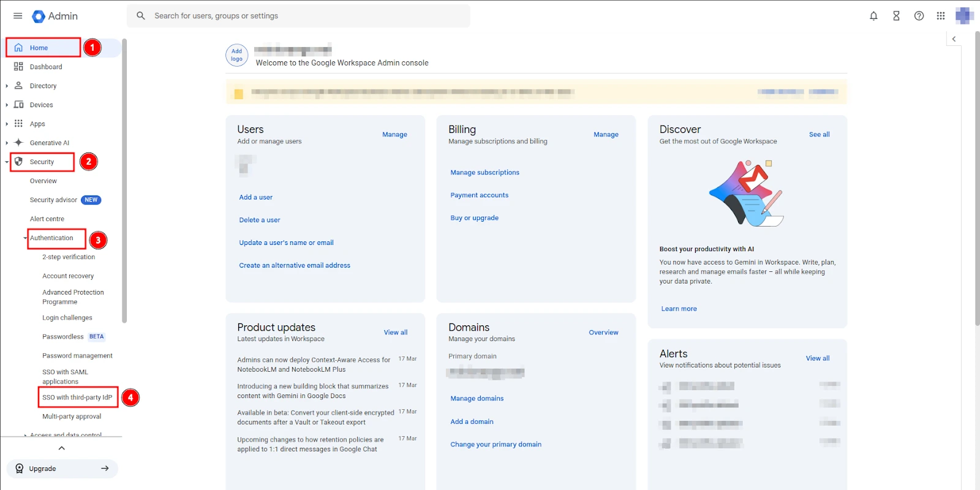Expand the Generative AI section
Screen dimensions: 980x490
[x=7, y=143]
